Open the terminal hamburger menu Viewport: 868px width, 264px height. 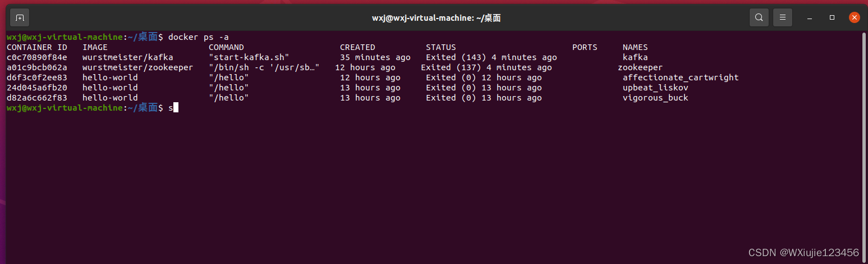782,17
